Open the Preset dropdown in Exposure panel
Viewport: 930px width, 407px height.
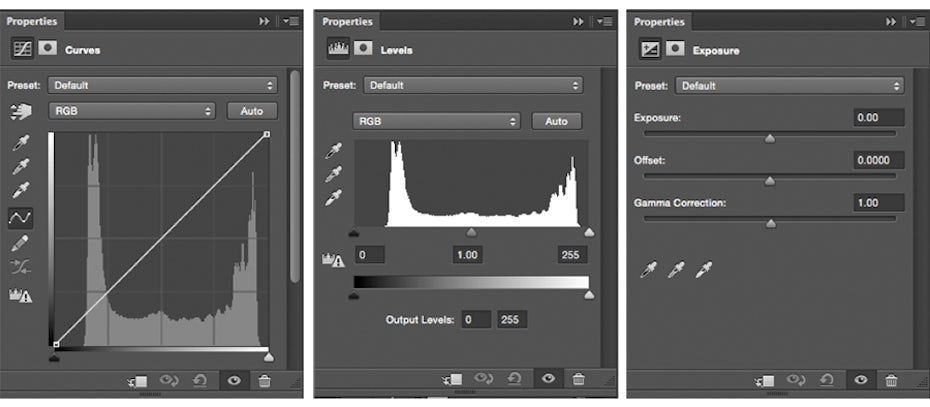tap(789, 86)
